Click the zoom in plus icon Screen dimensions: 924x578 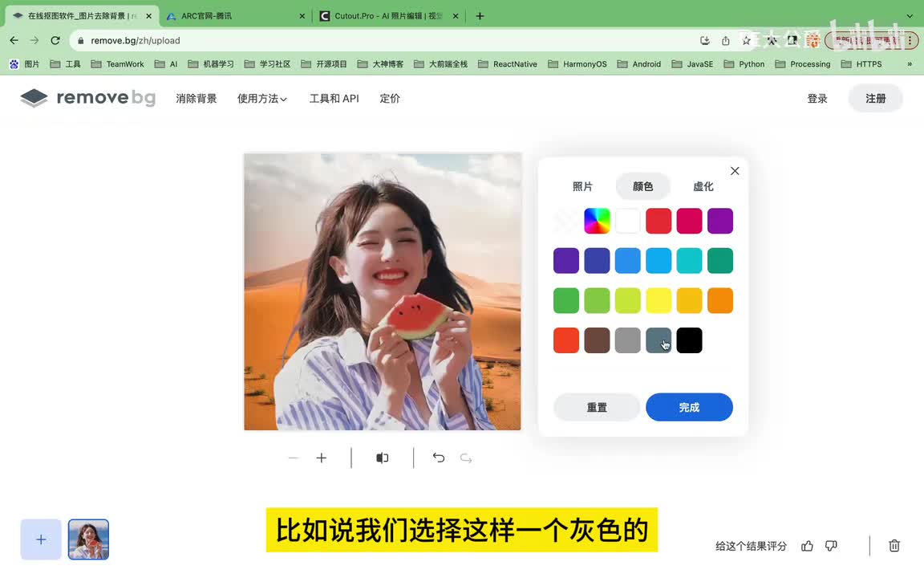322,458
